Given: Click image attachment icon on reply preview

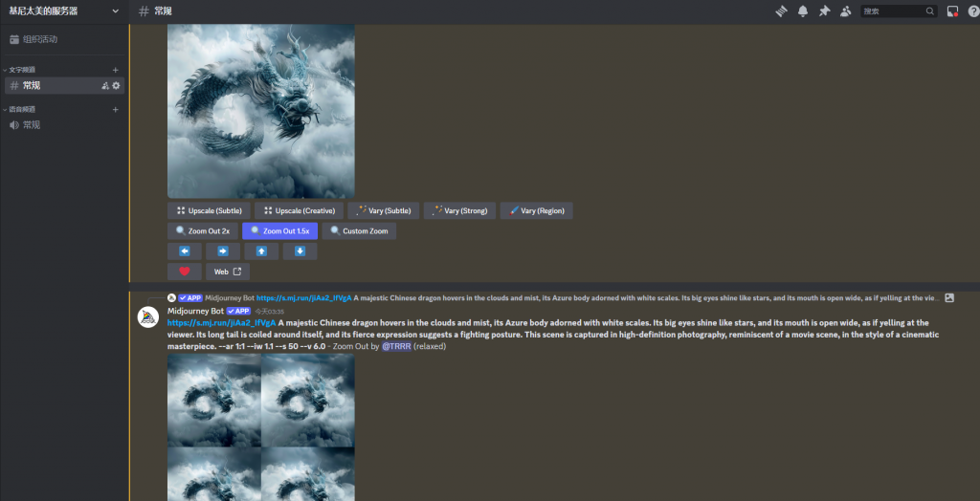Looking at the screenshot, I should tap(949, 298).
